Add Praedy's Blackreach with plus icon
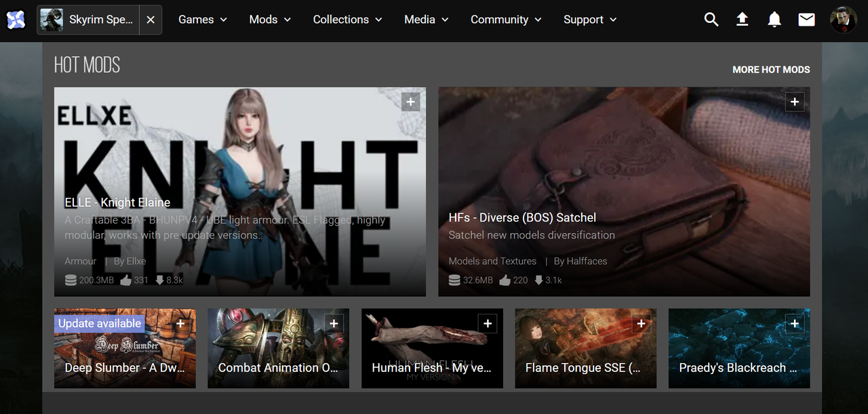 point(795,324)
